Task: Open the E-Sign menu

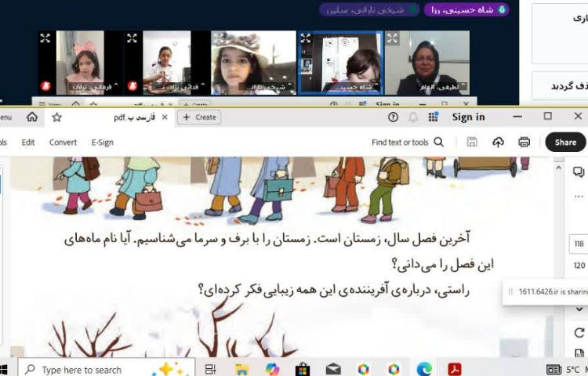Action: tap(103, 143)
